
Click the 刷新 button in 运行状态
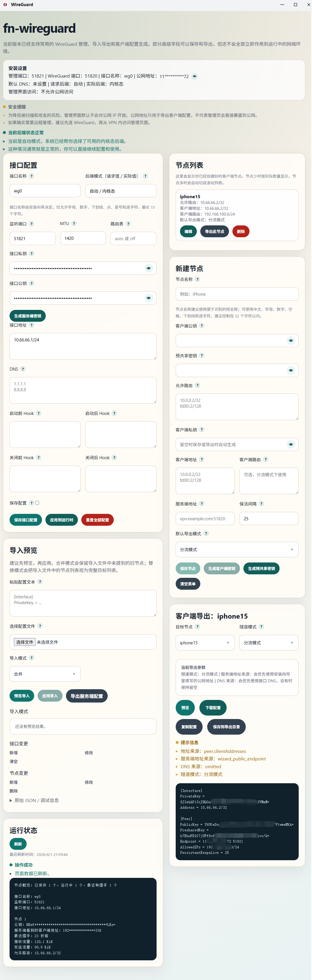[18, 844]
